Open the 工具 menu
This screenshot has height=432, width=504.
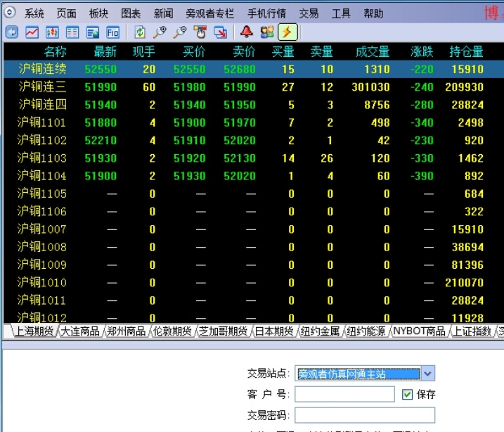coord(341,13)
